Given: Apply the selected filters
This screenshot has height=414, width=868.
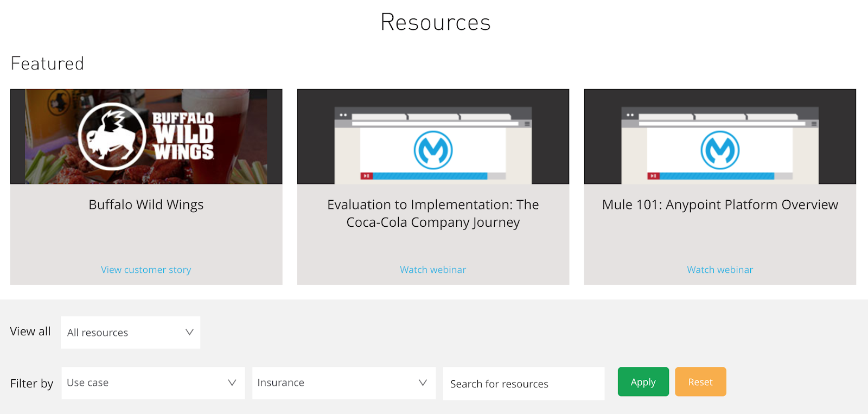Looking at the screenshot, I should tap(643, 382).
